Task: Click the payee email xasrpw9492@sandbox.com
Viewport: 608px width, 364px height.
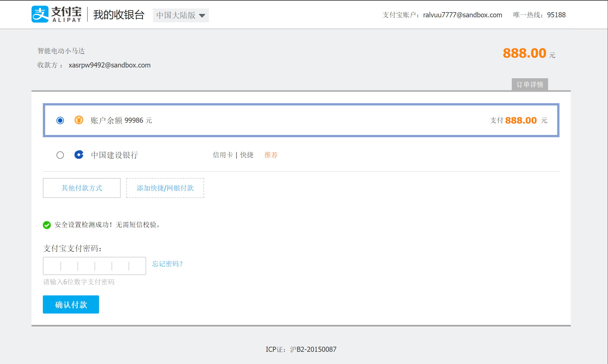Action: click(110, 65)
